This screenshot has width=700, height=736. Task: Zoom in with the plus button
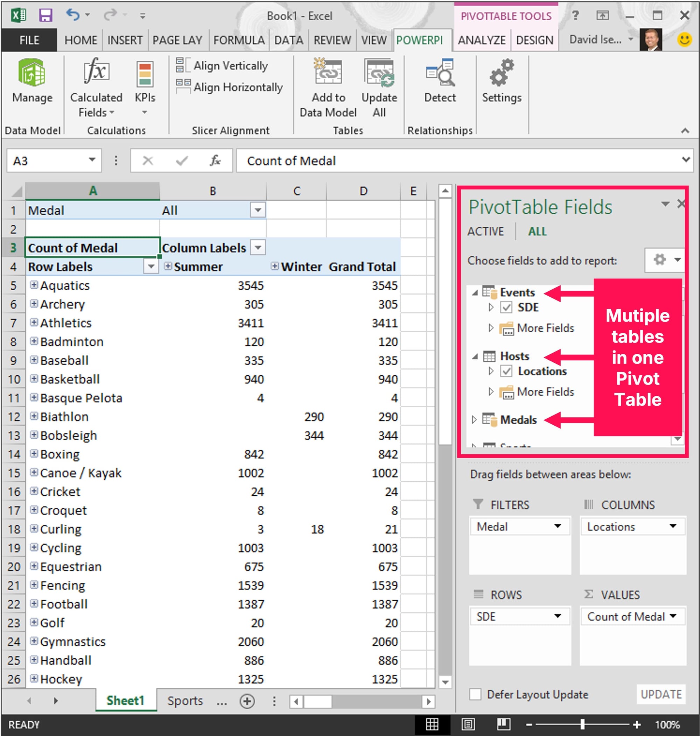(x=637, y=724)
